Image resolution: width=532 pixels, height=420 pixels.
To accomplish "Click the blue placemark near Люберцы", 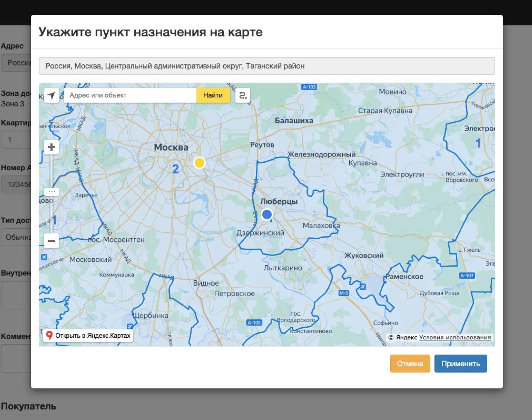I will point(267,214).
